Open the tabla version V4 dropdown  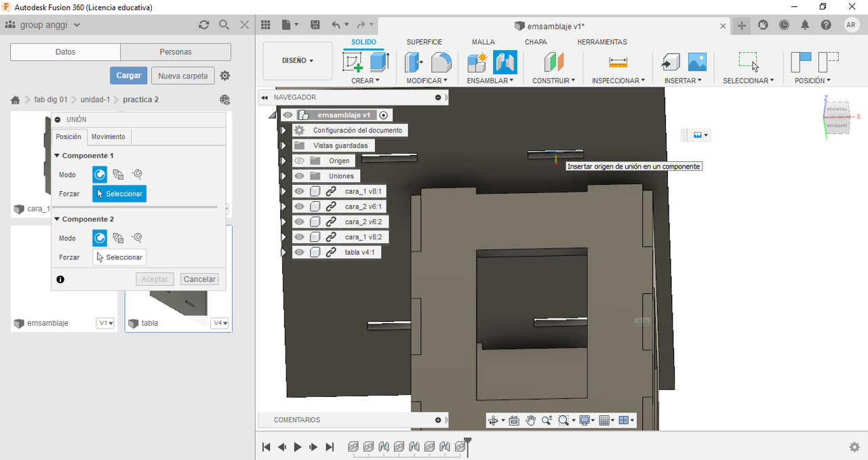[220, 323]
